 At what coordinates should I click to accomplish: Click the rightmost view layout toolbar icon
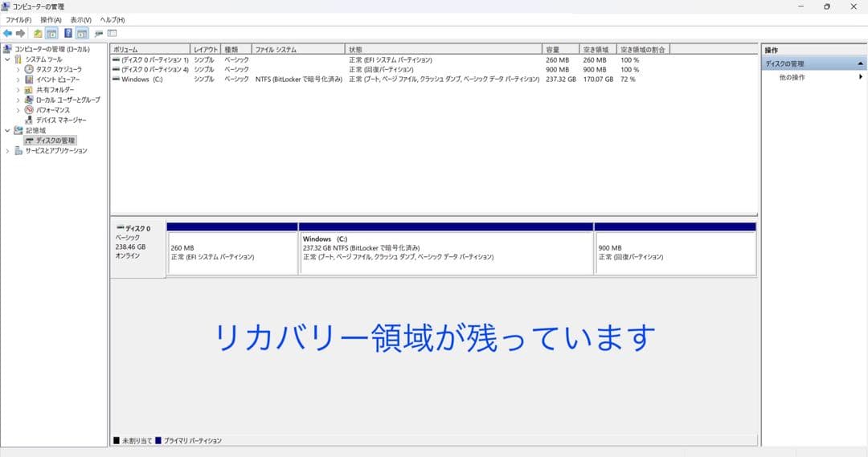coord(113,34)
